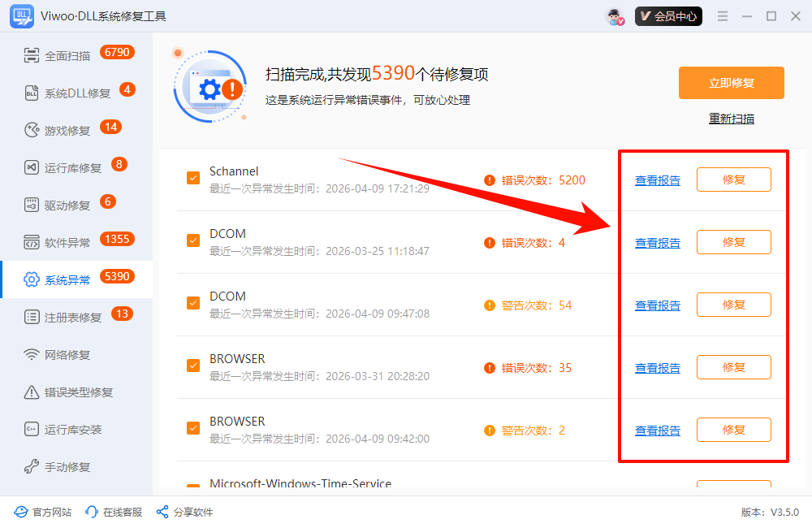The height and width of the screenshot is (528, 812).
Task: Toggle checkbox for DCOM with 54 warnings
Action: [193, 303]
